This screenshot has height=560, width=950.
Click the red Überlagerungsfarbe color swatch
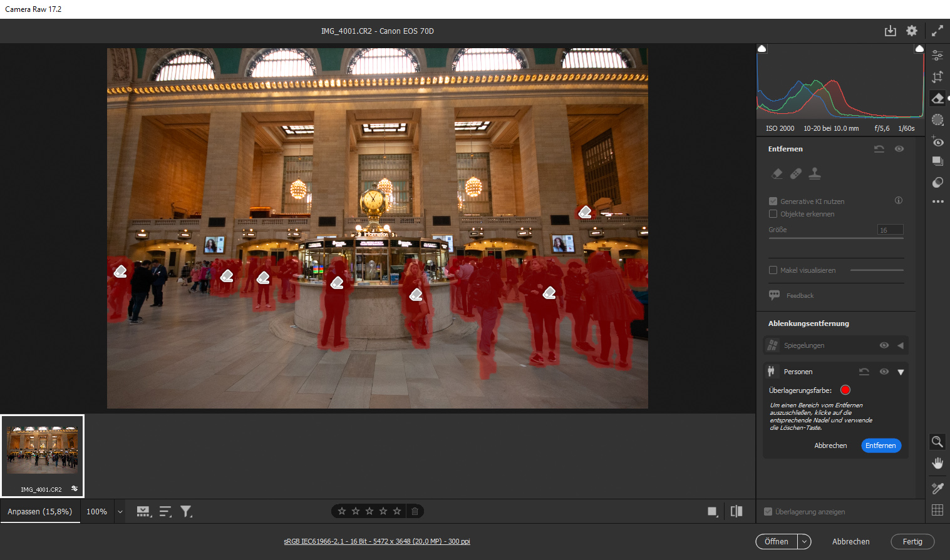click(x=845, y=390)
